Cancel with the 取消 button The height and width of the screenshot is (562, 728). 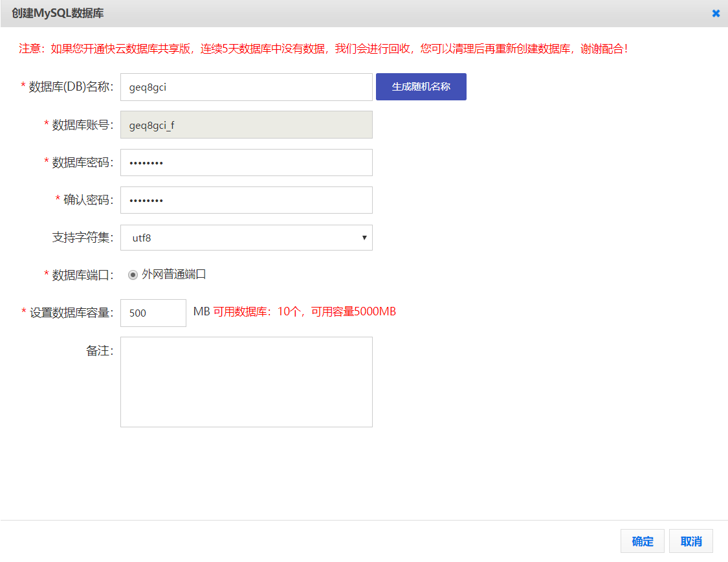tap(691, 541)
